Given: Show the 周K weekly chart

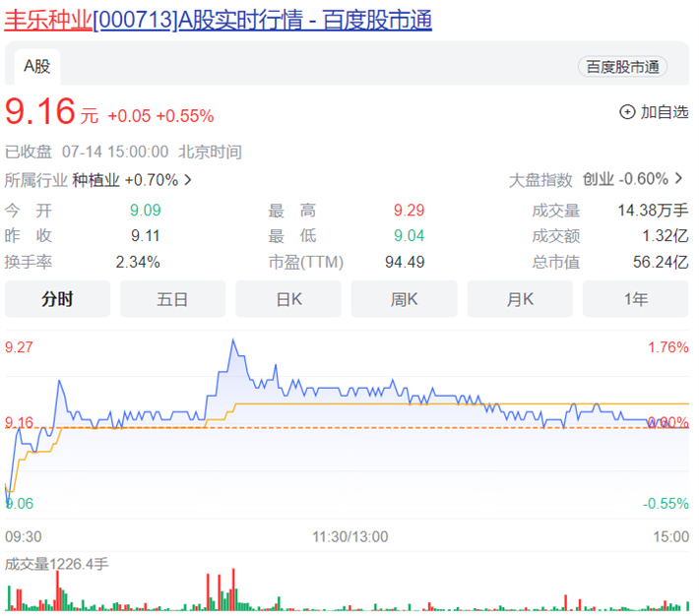Looking at the screenshot, I should [404, 299].
